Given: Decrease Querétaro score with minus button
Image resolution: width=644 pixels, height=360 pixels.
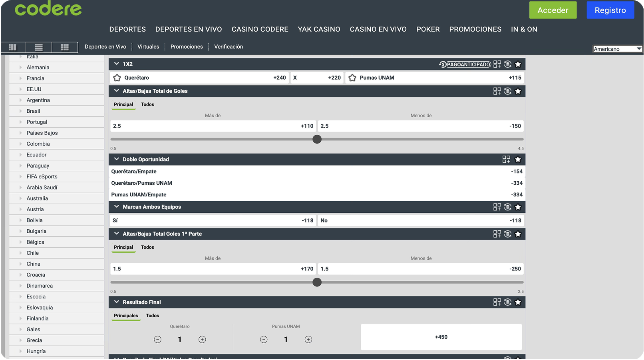Looking at the screenshot, I should tap(158, 340).
